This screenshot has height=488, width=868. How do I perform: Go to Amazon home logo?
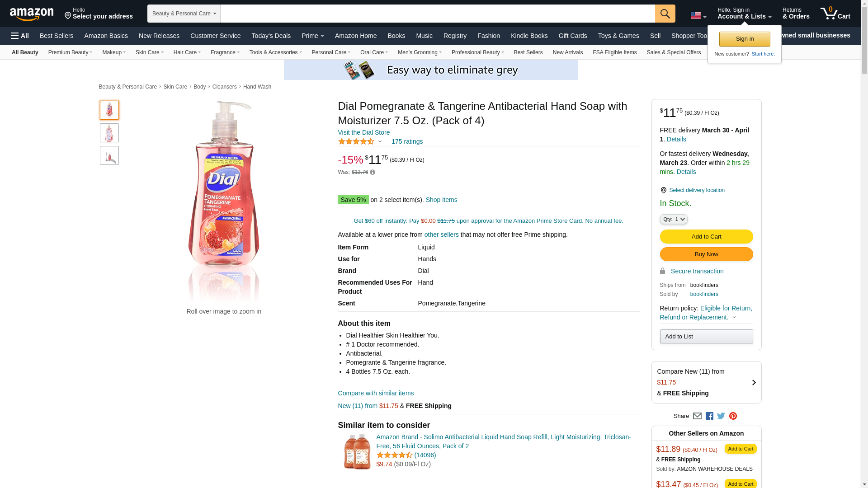tap(32, 14)
